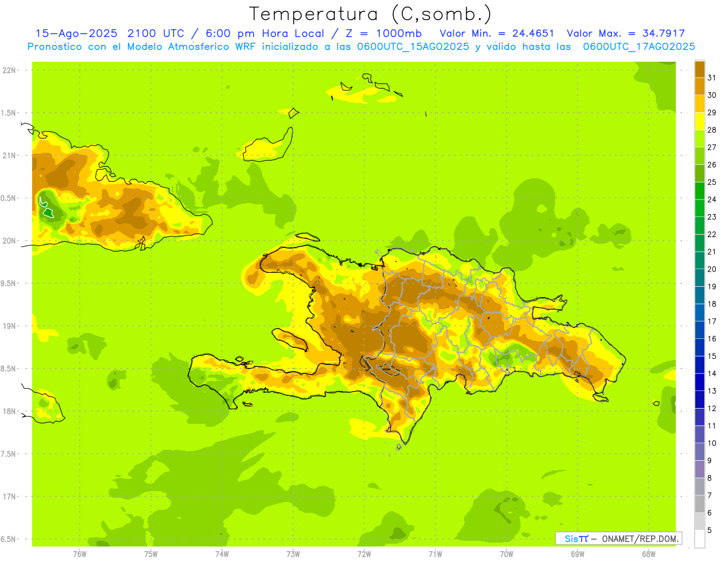
Task: Click the '19N' latitude axis label
Action: pos(9,326)
